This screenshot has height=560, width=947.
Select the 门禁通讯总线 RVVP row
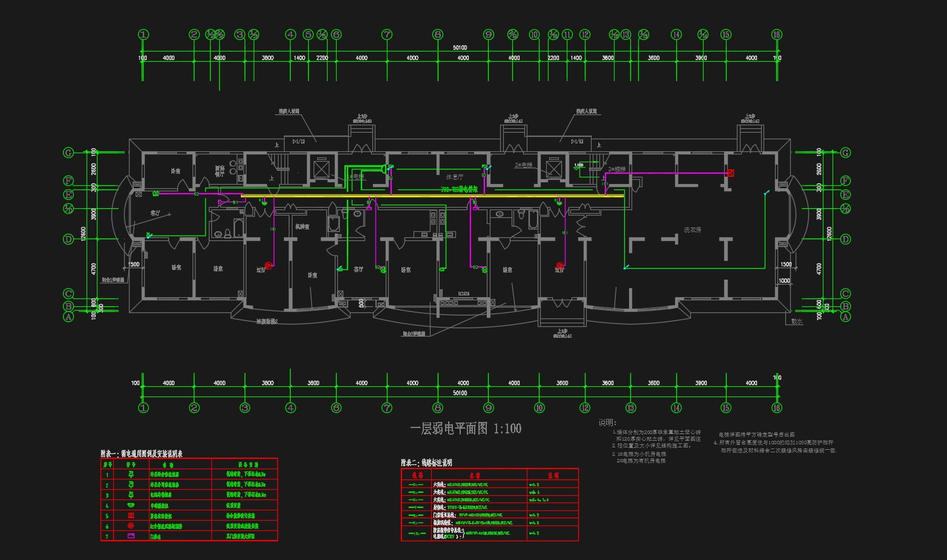490,515
